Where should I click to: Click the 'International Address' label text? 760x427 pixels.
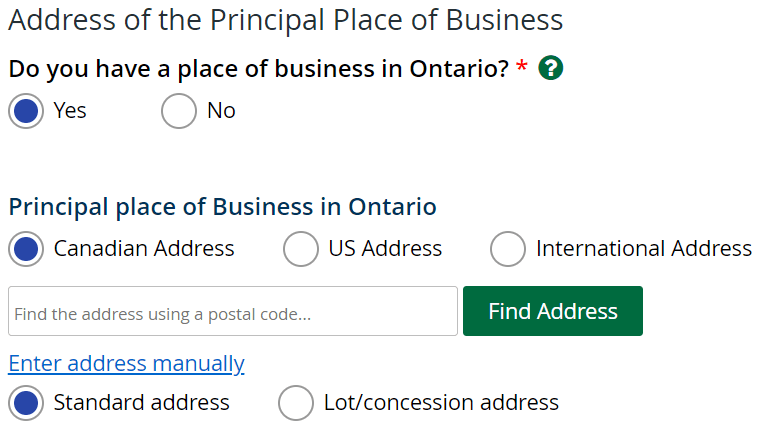click(644, 249)
